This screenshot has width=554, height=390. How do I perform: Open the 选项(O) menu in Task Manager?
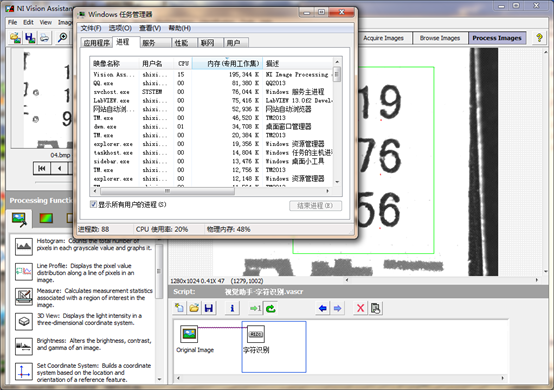[120, 28]
